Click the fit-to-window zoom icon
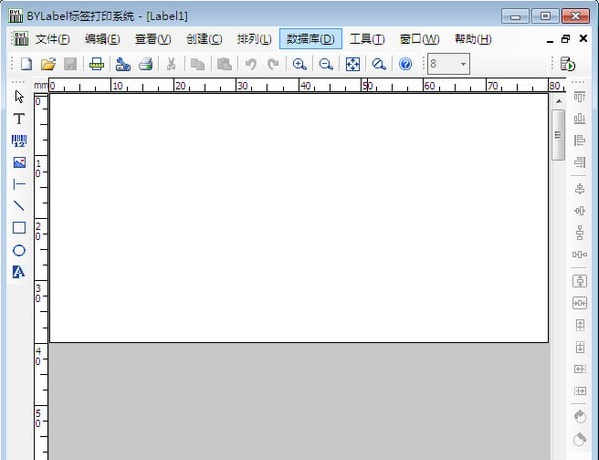The image size is (599, 460). [x=353, y=64]
